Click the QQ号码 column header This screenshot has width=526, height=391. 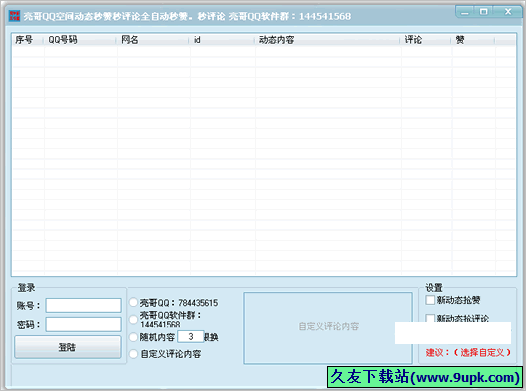click(80, 40)
